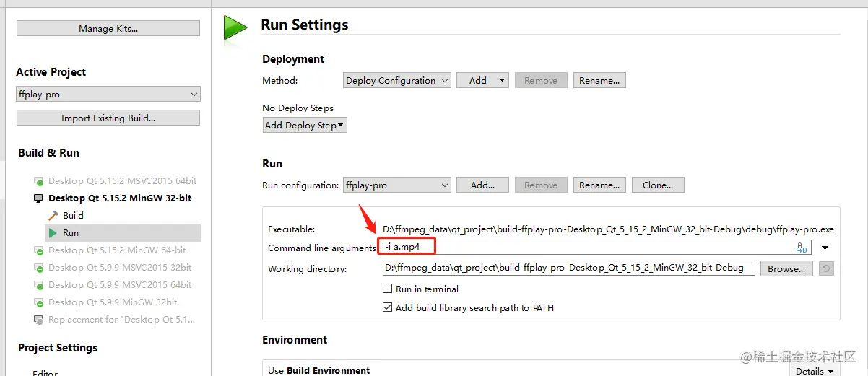Click the Command line arguments input field
The image size is (868, 376).
tap(596, 248)
